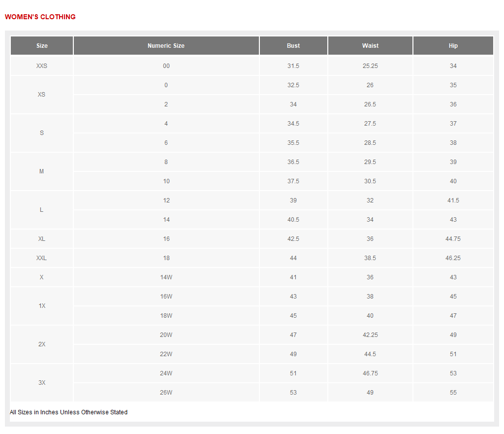Select numeric size 26W cell

[166, 393]
